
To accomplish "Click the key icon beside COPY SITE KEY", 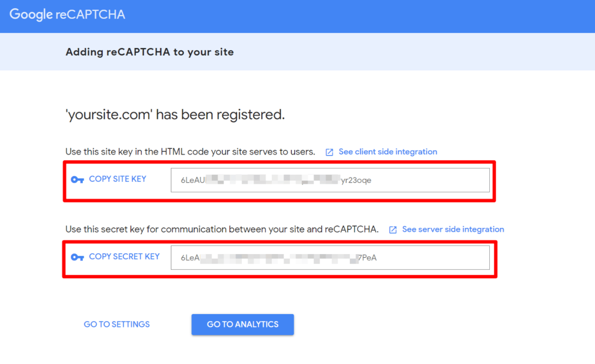I will pos(77,180).
